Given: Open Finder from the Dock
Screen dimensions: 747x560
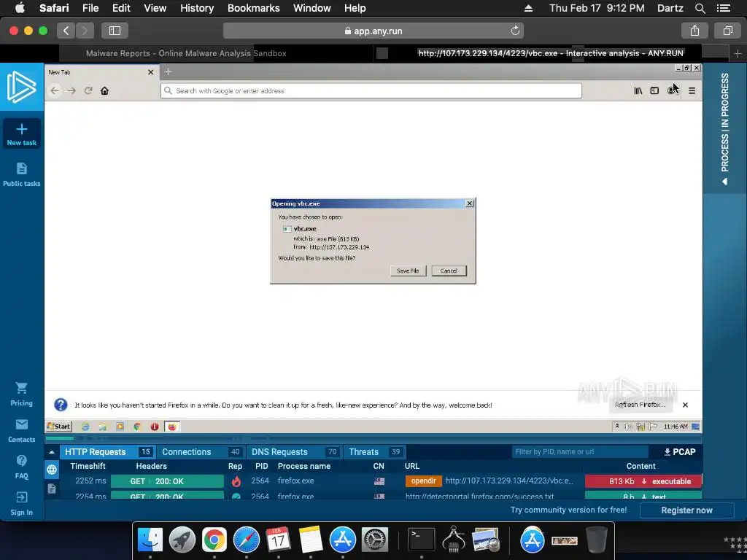Looking at the screenshot, I should (x=150, y=540).
